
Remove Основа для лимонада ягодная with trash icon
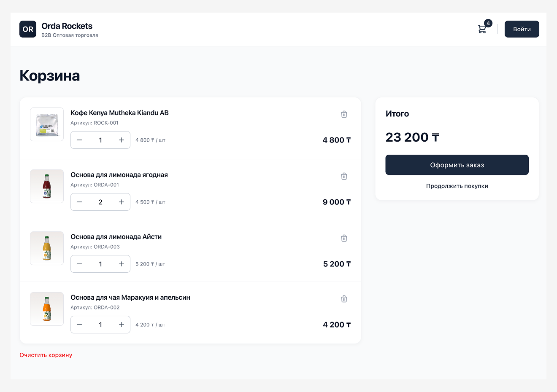[344, 176]
